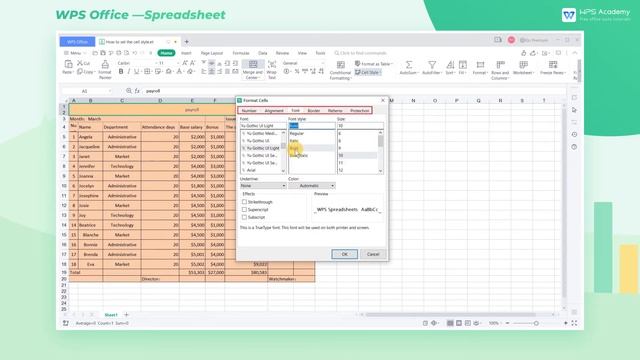This screenshot has height=360, width=640.
Task: Click the zoom slider in the status bar
Action: point(536,323)
